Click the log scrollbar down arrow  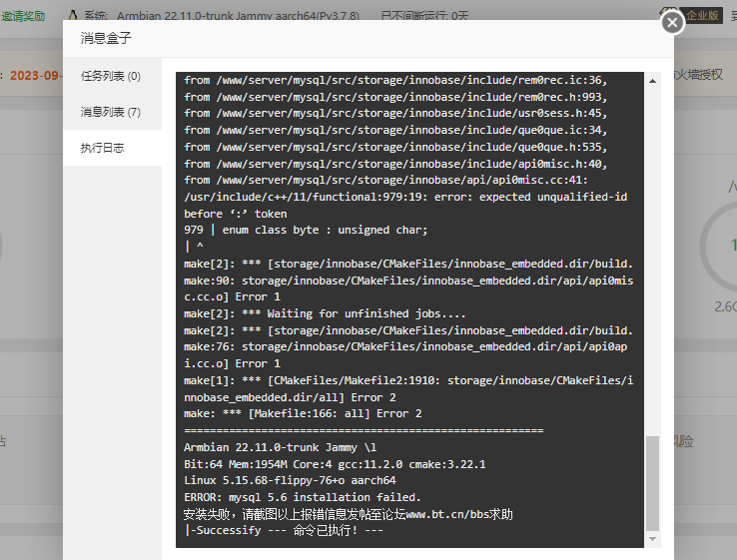652,538
